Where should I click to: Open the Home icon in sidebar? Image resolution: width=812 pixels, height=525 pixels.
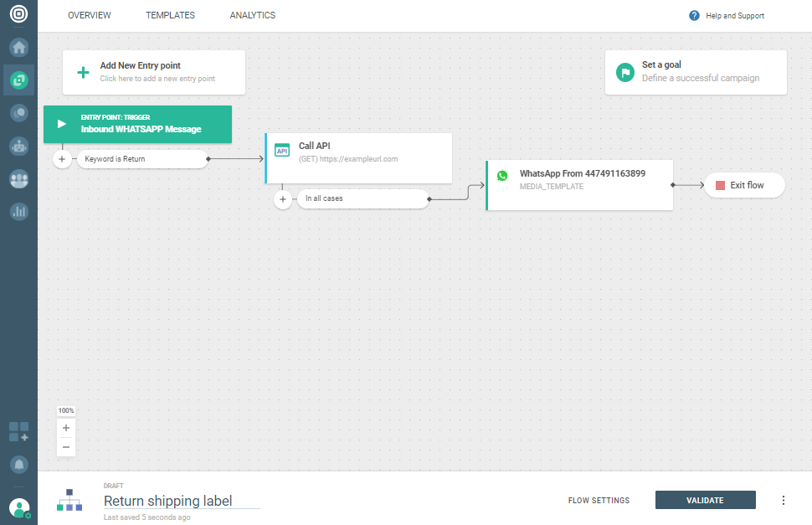pyautogui.click(x=18, y=47)
